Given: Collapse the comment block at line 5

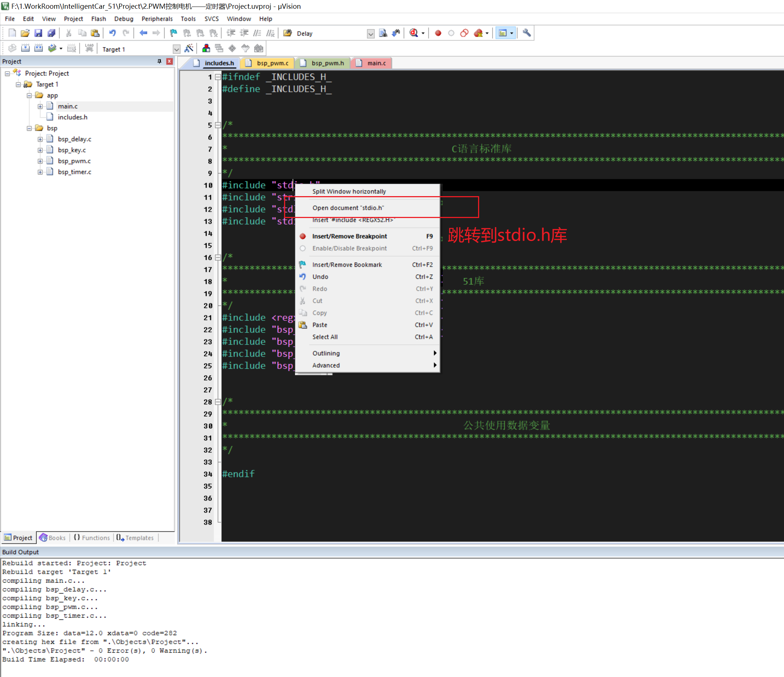Looking at the screenshot, I should (x=218, y=125).
